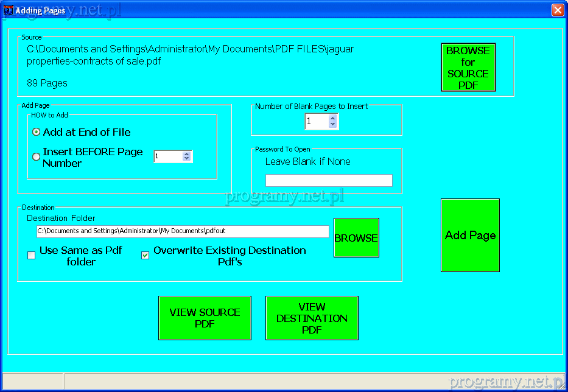Click the Password To Open text field
Image resolution: width=568 pixels, height=392 pixels.
pos(329,180)
